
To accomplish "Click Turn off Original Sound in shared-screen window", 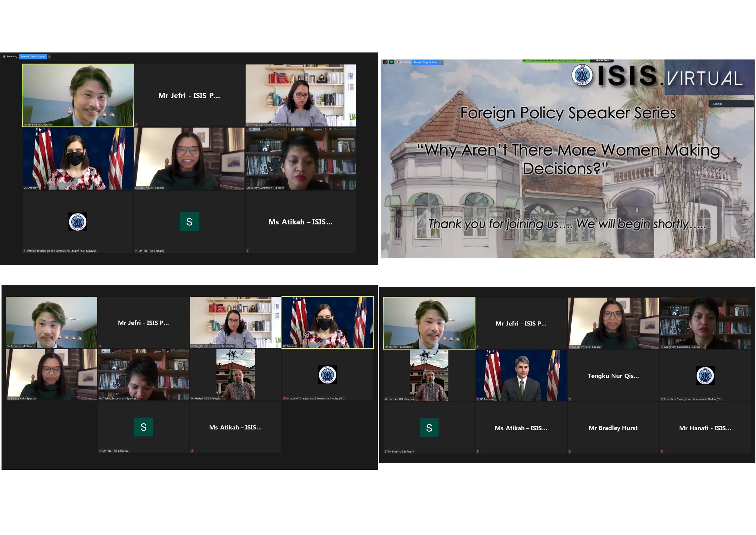I will 426,62.
